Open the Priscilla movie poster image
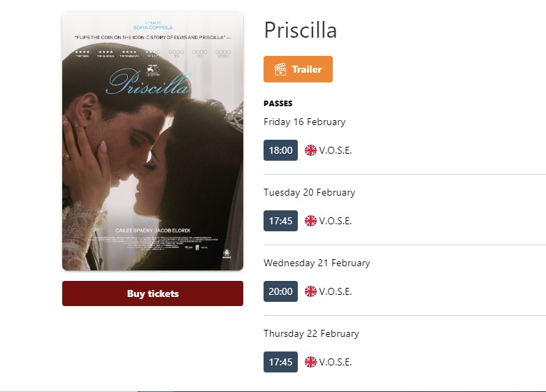 (153, 141)
